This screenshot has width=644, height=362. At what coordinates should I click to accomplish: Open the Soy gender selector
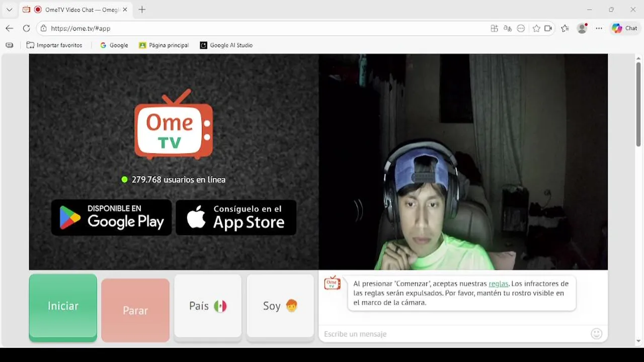click(280, 308)
